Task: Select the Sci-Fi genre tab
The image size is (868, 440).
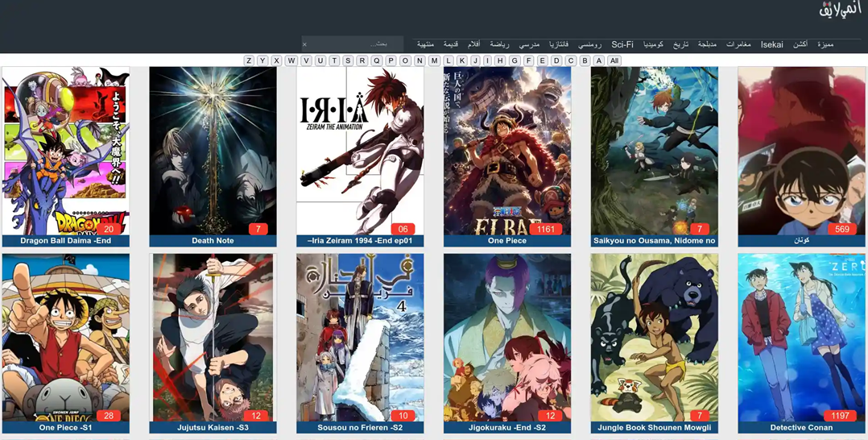Action: pos(622,44)
